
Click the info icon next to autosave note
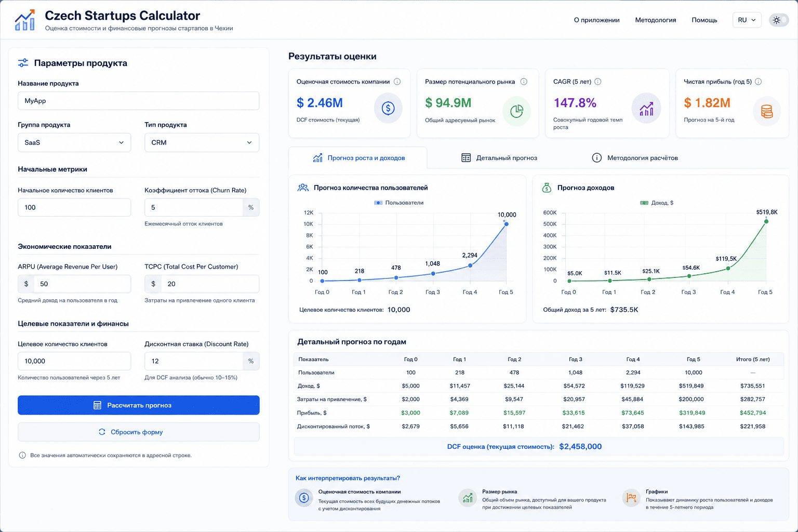coord(22,455)
